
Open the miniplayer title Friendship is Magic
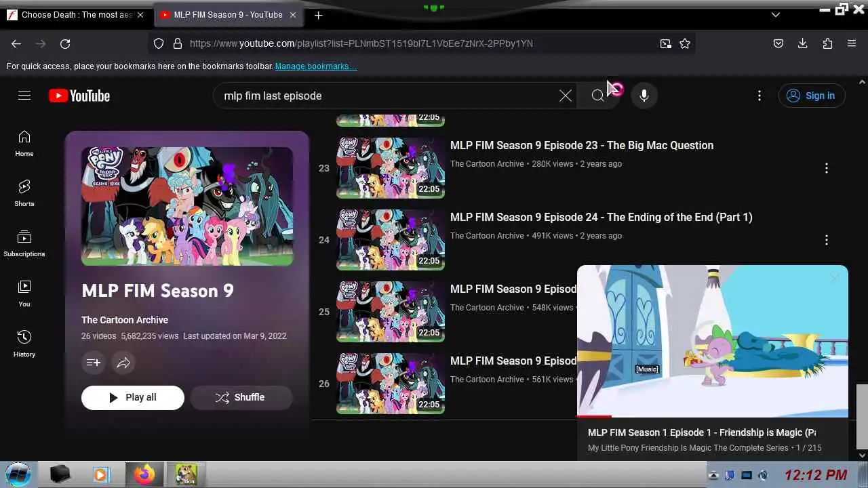pos(702,432)
